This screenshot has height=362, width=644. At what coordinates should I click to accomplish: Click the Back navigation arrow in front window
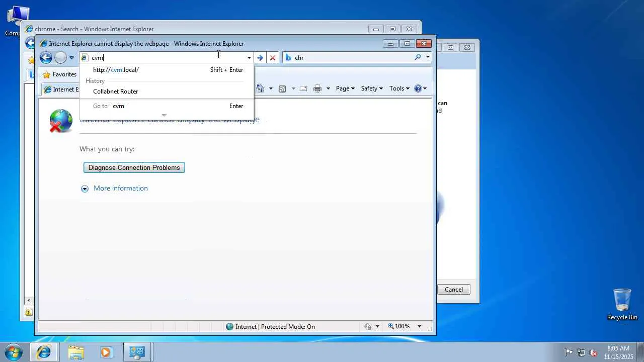[46, 58]
